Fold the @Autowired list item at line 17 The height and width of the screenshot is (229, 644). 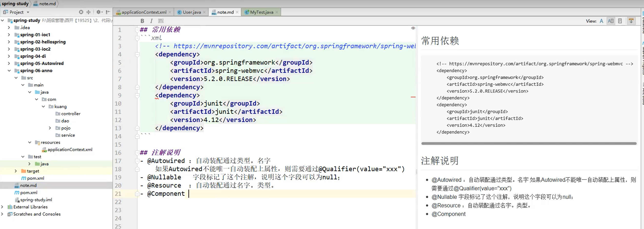(x=137, y=161)
